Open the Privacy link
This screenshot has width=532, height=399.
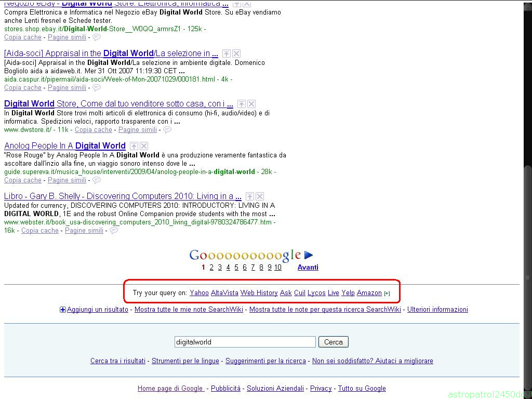[321, 389]
